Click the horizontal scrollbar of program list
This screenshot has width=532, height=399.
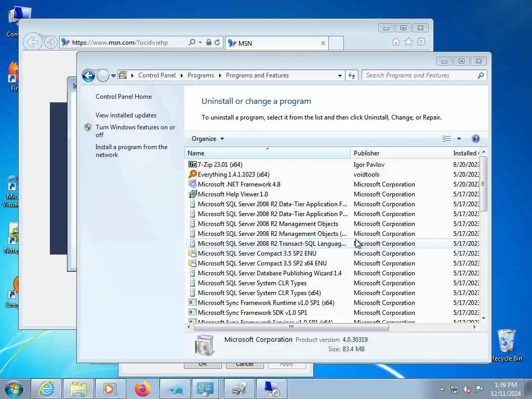[x=291, y=327]
